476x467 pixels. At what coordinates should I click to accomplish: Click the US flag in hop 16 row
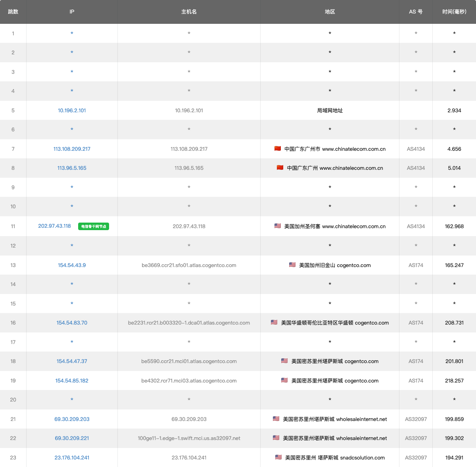(274, 323)
